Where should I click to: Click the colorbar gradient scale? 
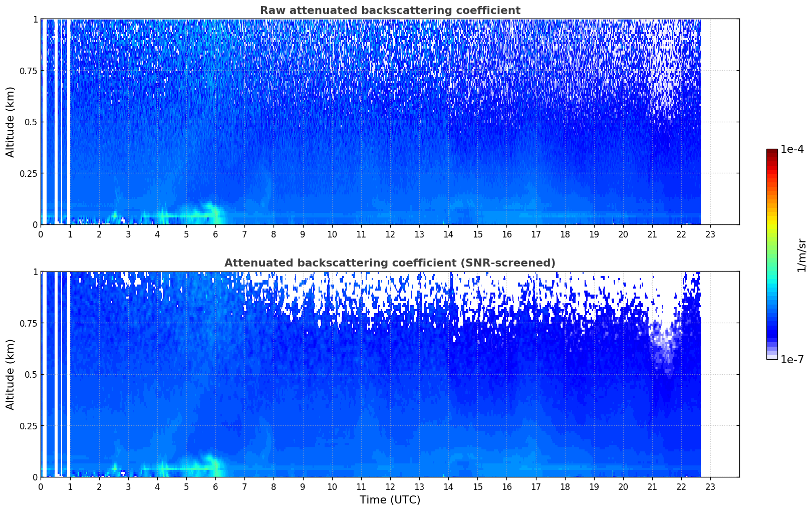[x=772, y=254]
